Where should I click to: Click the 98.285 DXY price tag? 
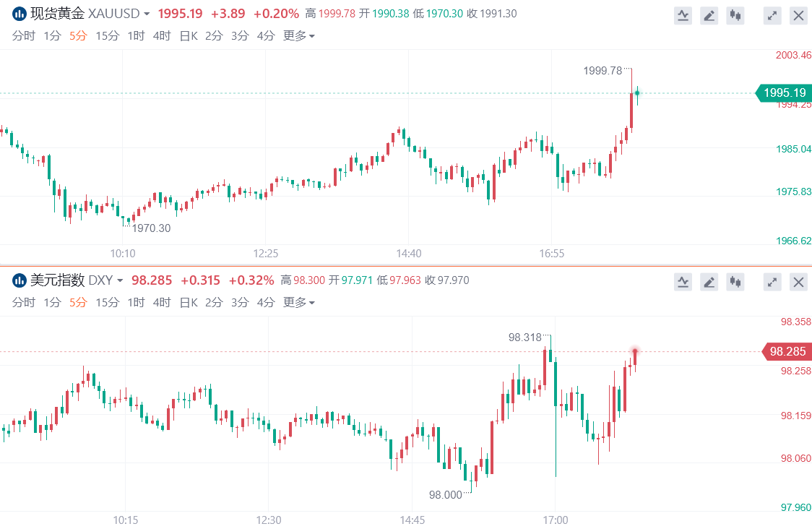coord(786,352)
